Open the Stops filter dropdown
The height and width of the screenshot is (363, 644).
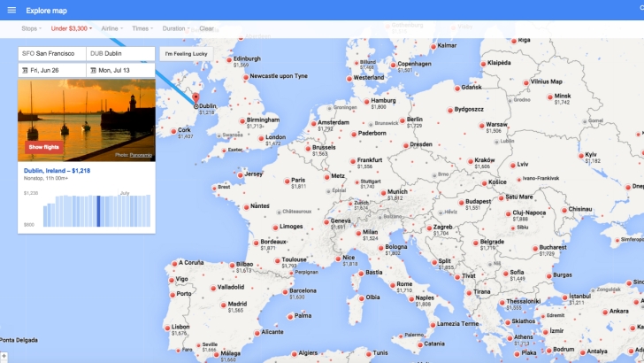point(31,28)
